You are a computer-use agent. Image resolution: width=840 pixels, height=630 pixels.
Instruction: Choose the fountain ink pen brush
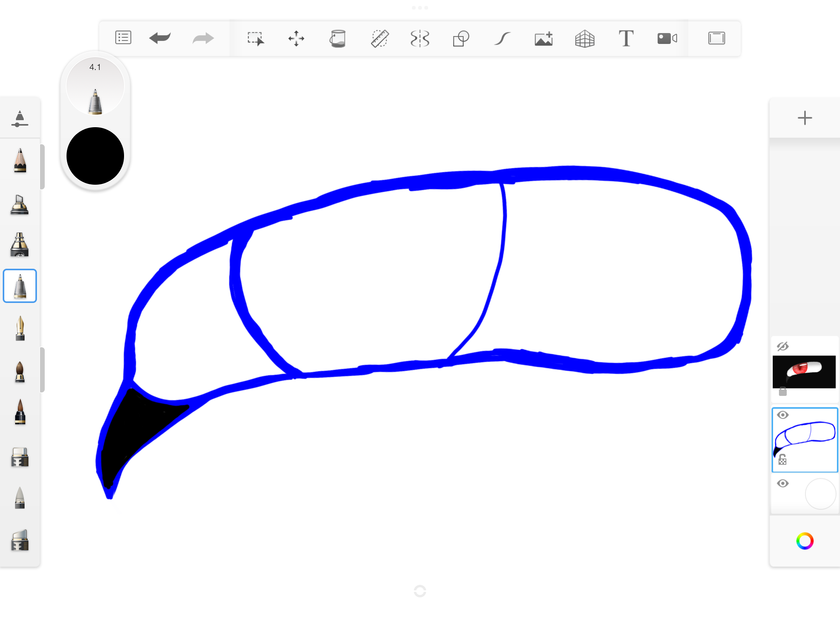[20, 329]
